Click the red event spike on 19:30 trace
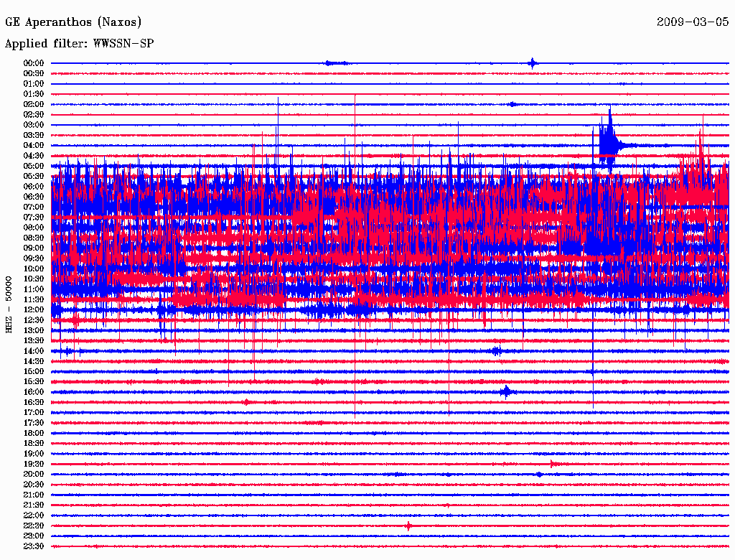Screen dimensions: 735x560 552,465
